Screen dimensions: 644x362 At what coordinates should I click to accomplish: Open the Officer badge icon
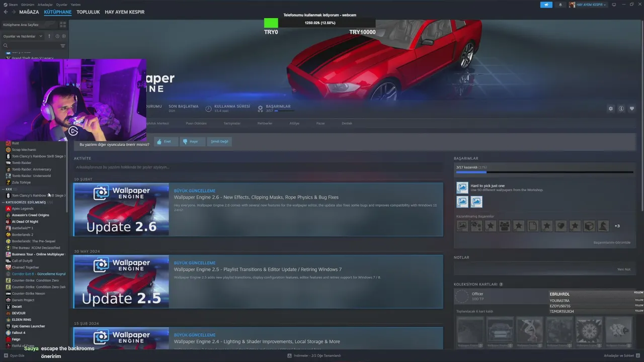point(461,296)
